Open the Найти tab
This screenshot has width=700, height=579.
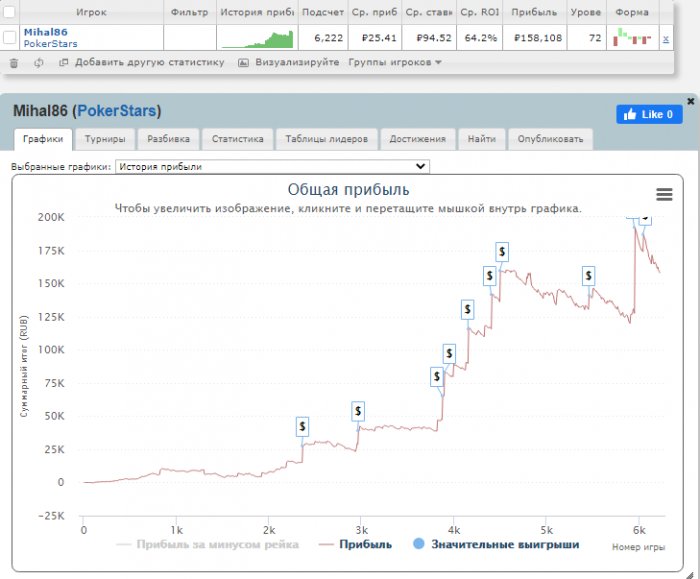[482, 139]
